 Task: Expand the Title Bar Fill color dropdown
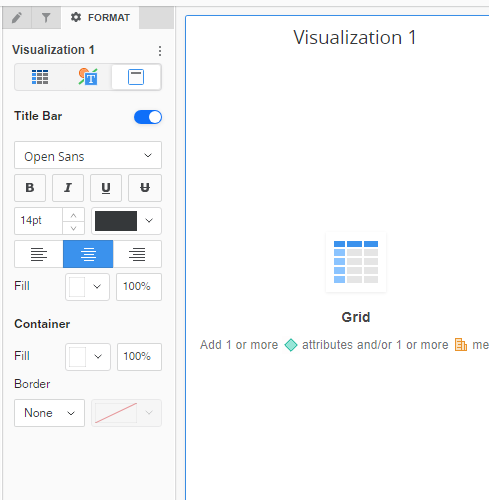pyautogui.click(x=87, y=287)
